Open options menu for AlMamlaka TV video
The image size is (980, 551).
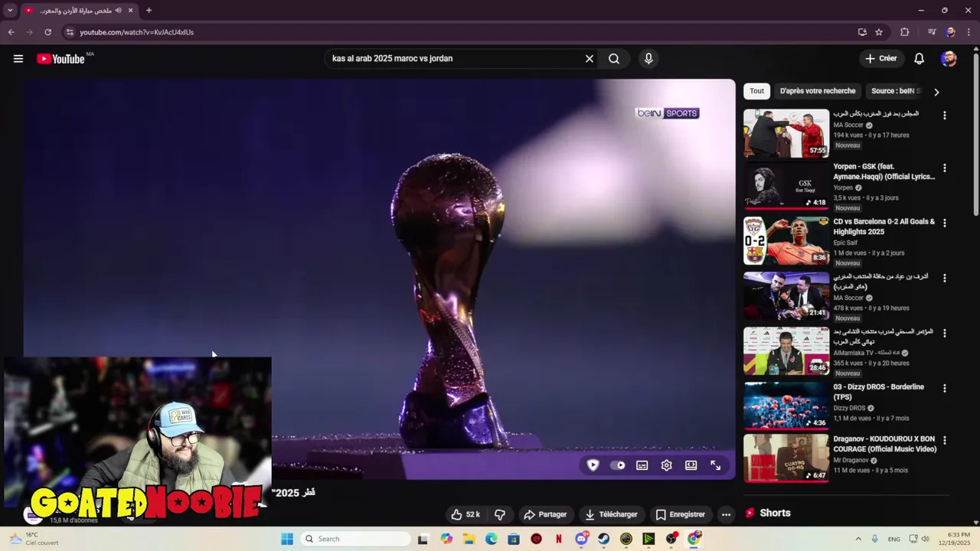[944, 333]
